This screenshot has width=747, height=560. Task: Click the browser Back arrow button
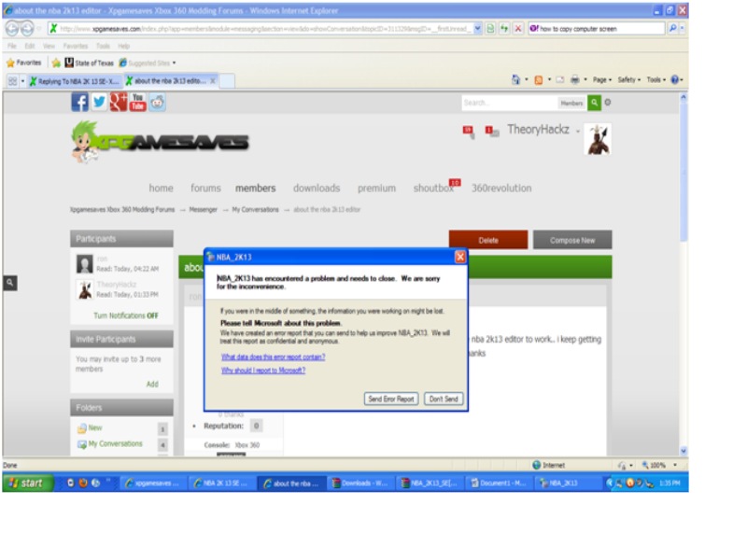(x=12, y=28)
